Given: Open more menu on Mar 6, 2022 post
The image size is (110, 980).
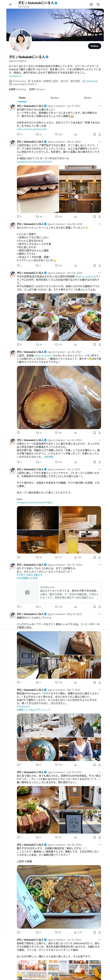Looking at the screenshot, I should [100, 141].
